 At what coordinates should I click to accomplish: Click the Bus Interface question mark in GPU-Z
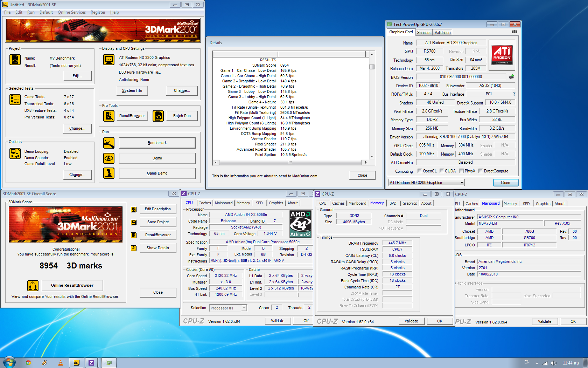514,94
